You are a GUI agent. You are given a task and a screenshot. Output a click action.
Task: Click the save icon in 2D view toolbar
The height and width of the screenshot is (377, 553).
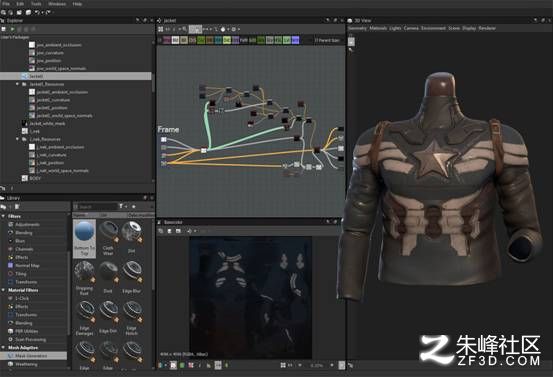170,231
